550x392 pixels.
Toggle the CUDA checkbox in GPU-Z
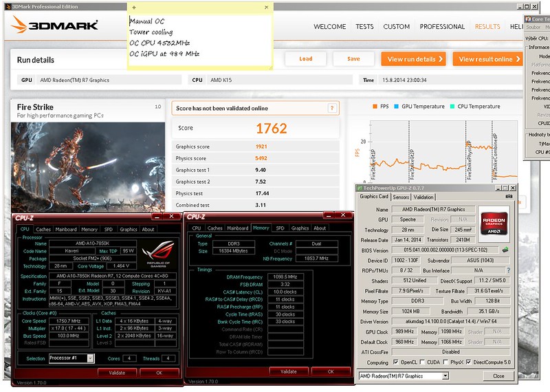point(422,362)
